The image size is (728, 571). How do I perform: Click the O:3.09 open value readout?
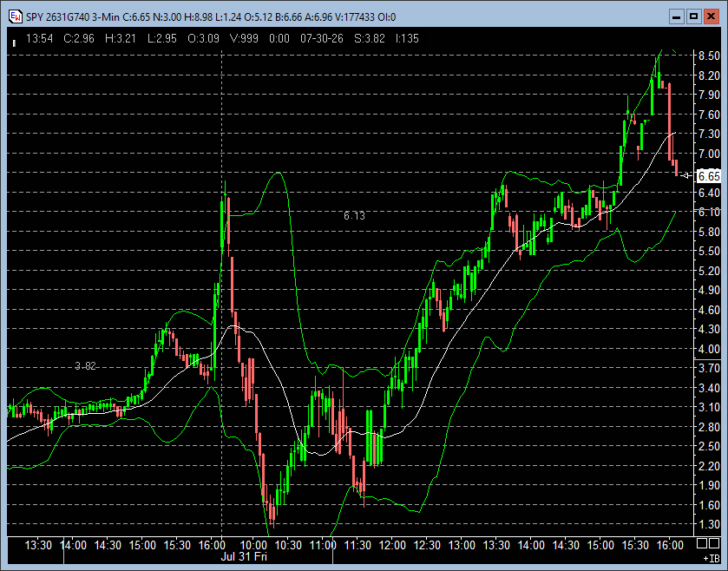[203, 38]
